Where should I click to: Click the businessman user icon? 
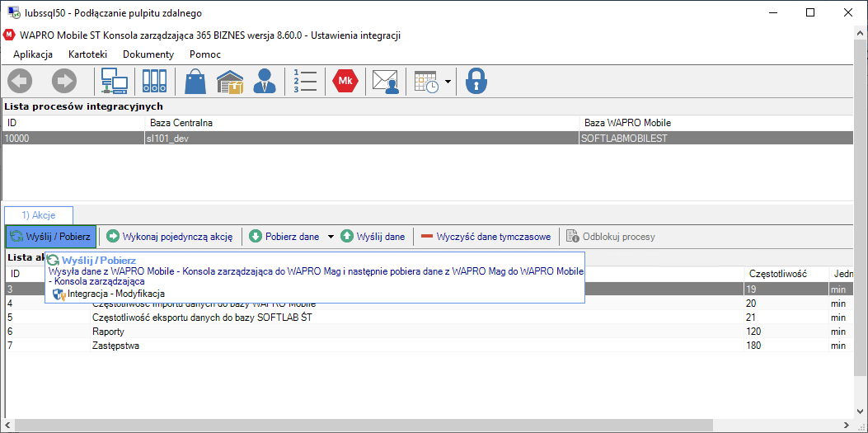(x=265, y=82)
